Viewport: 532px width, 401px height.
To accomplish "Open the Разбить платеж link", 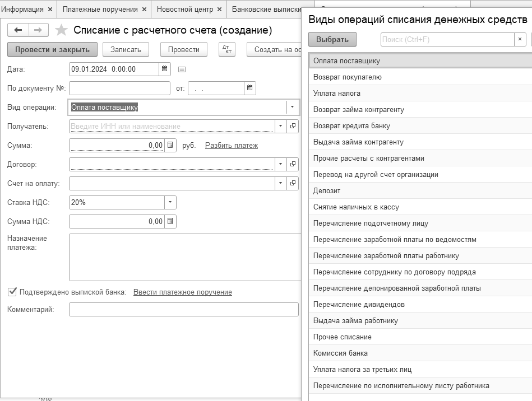I will 232,146.
